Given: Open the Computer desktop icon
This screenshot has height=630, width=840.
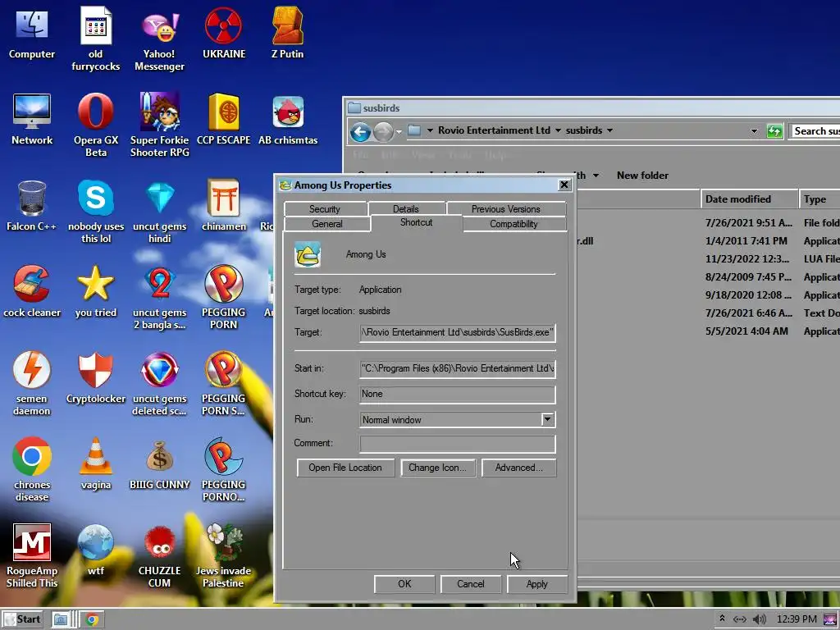Looking at the screenshot, I should (x=32, y=34).
